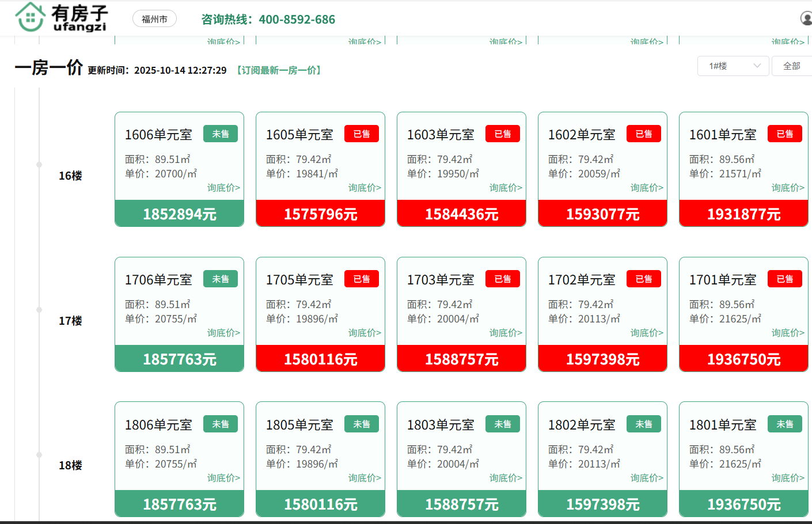Screen dimensions: 812x524
Task: Click the 已售 badge on unit 1602
Action: tap(644, 134)
